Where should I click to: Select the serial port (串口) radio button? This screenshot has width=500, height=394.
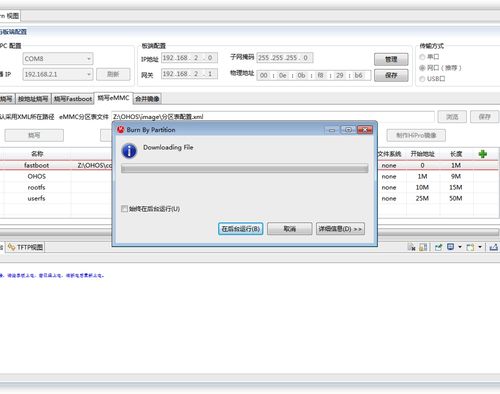(x=422, y=57)
